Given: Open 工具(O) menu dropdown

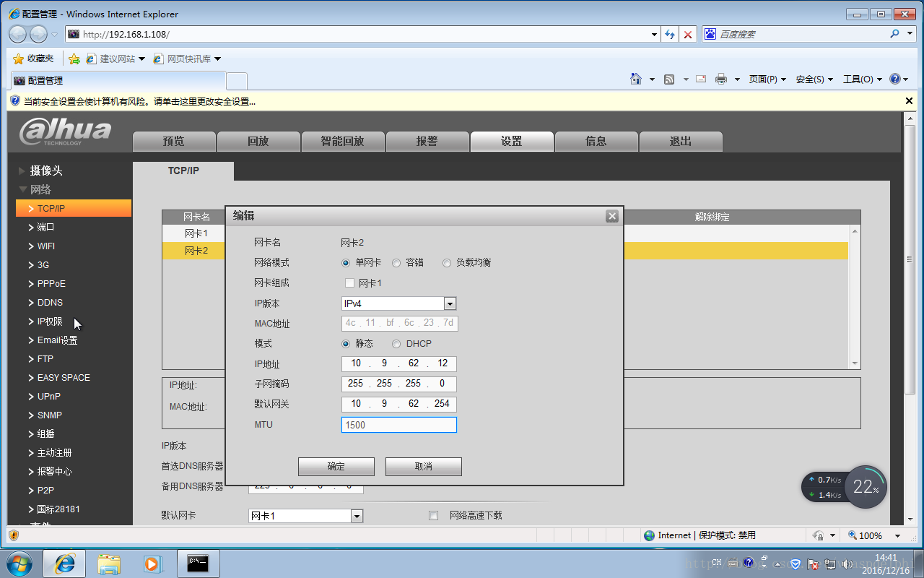Looking at the screenshot, I should pyautogui.click(x=862, y=79).
